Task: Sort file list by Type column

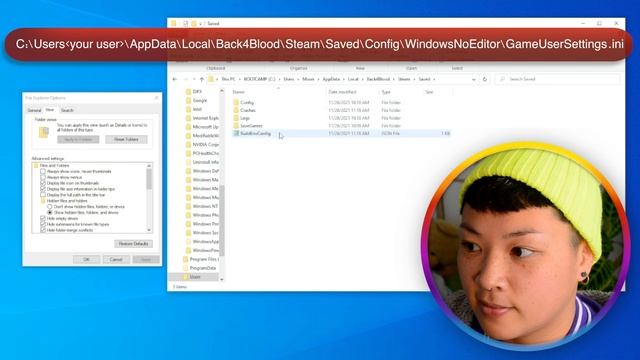Action: (x=386, y=92)
